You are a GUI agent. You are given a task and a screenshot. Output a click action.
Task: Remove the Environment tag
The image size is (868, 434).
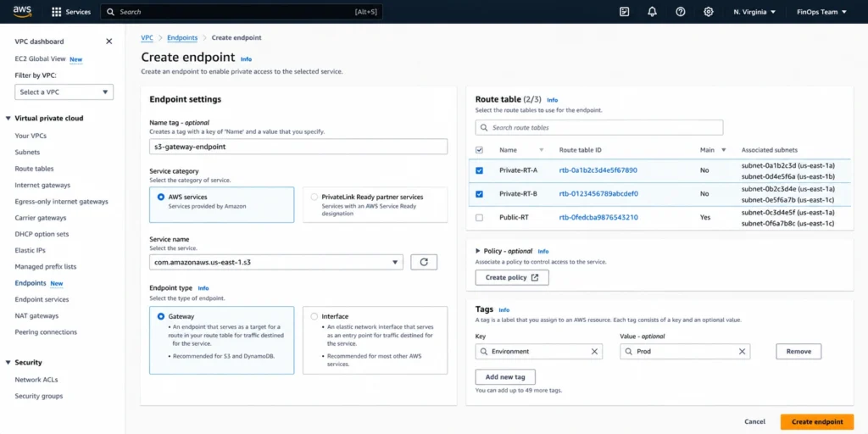(x=798, y=352)
